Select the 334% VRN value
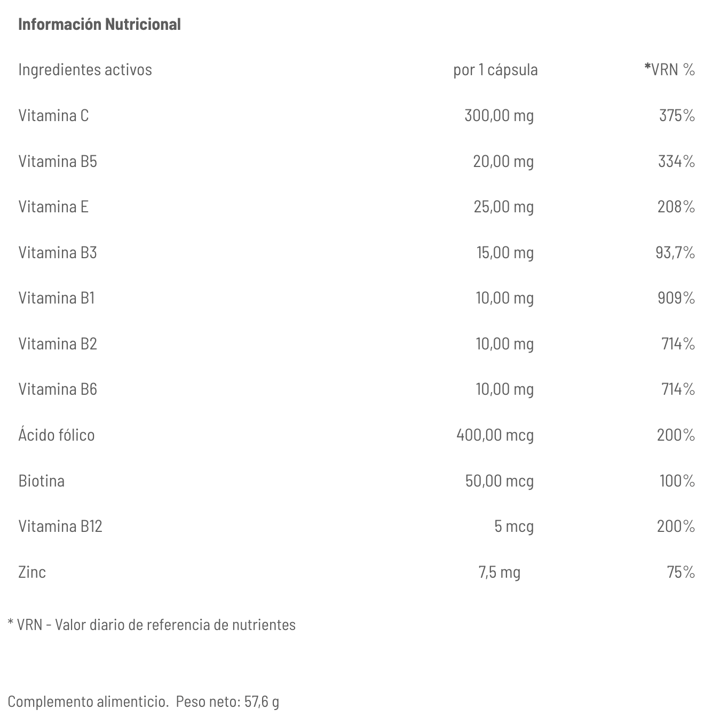This screenshot has width=728, height=717. (x=676, y=161)
